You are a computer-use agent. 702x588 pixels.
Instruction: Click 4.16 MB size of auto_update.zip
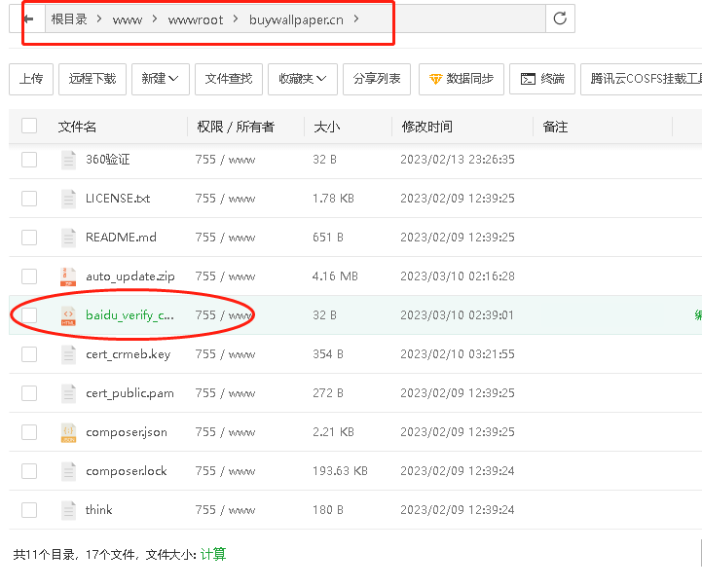coord(335,276)
